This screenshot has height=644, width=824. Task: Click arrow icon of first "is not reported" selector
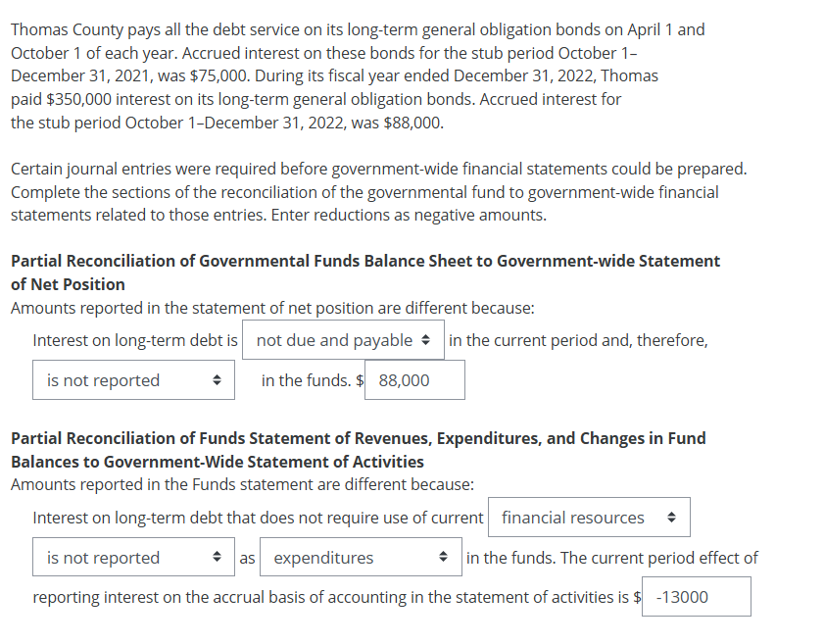pos(217,380)
